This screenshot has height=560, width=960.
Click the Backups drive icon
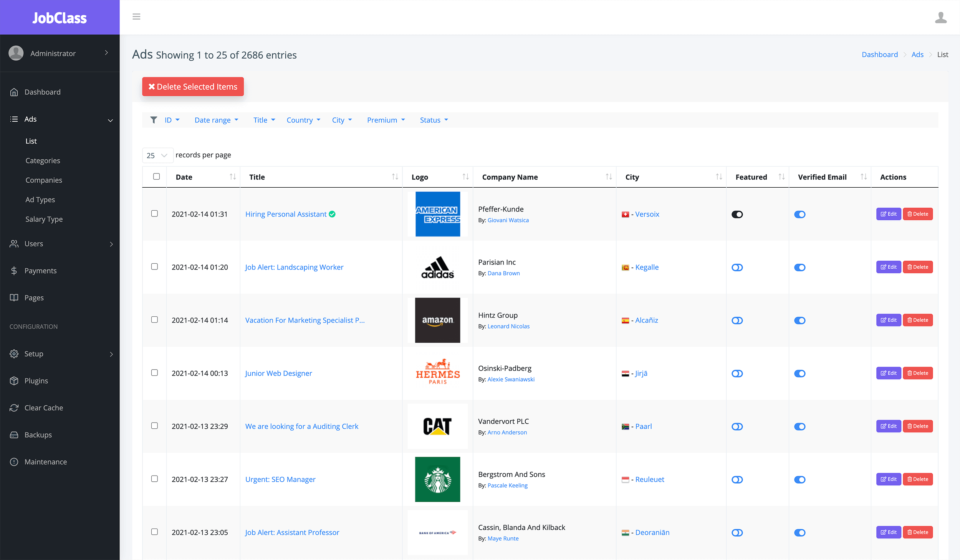tap(14, 435)
